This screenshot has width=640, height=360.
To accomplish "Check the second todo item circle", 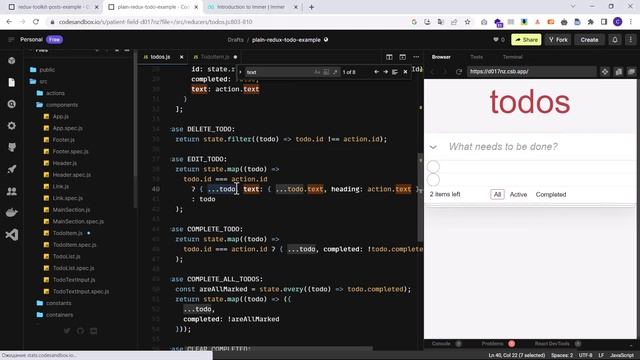I will click(x=433, y=180).
